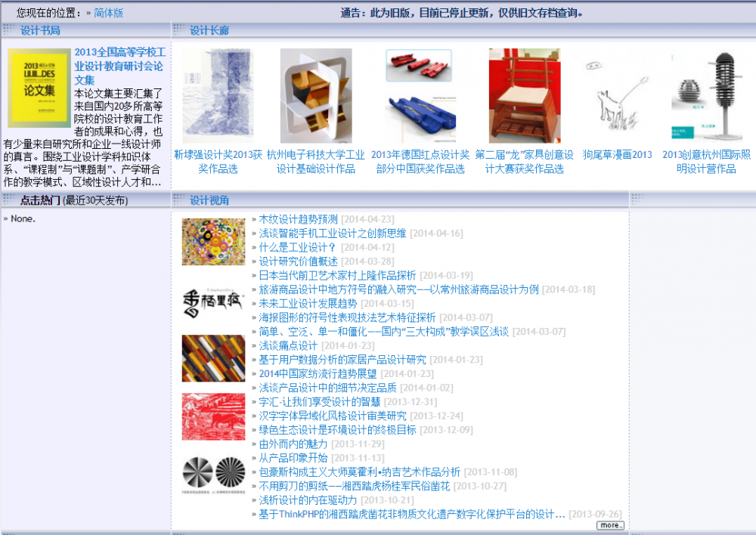The height and width of the screenshot is (535, 756).
Task: Open article 海报图形的符号性表现技法艺术特征探析
Action: click(347, 317)
